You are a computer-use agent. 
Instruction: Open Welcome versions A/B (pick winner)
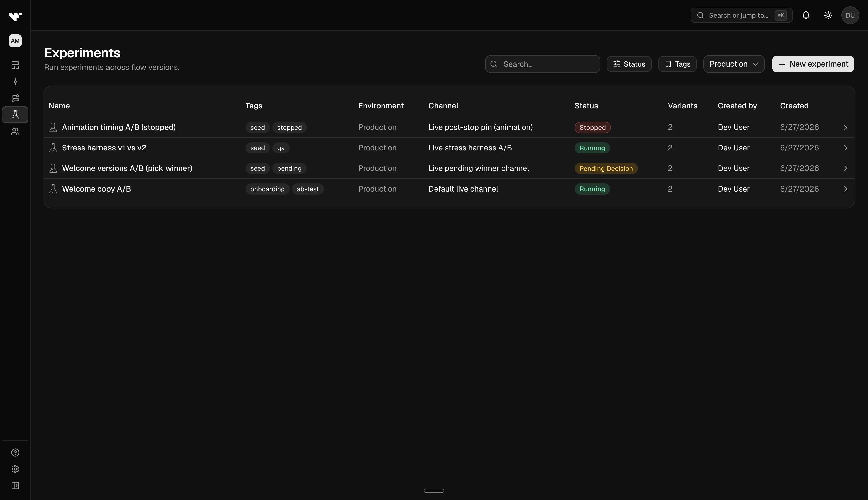coord(127,168)
